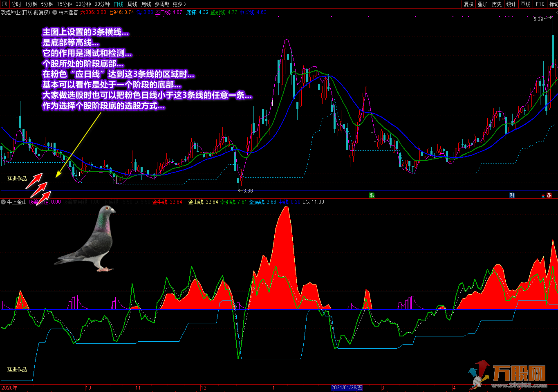Click the 多周期 multi-period button
The width and height of the screenshot is (558, 392).
pyautogui.click(x=162, y=4)
